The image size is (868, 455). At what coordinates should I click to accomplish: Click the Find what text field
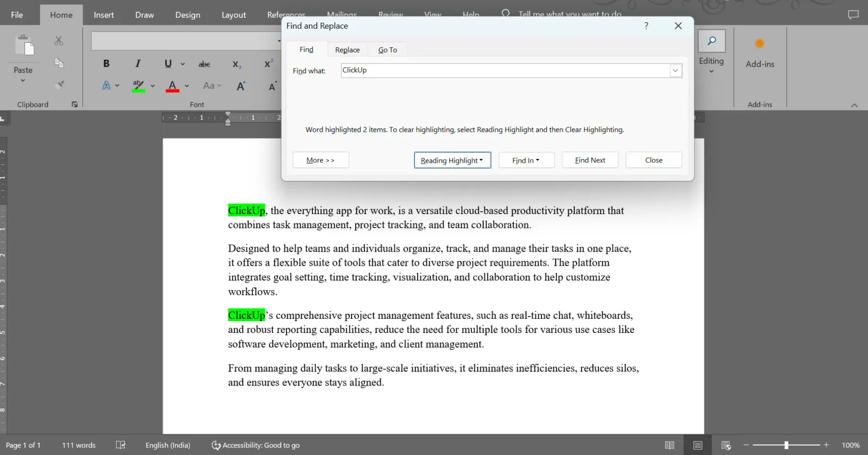click(506, 70)
